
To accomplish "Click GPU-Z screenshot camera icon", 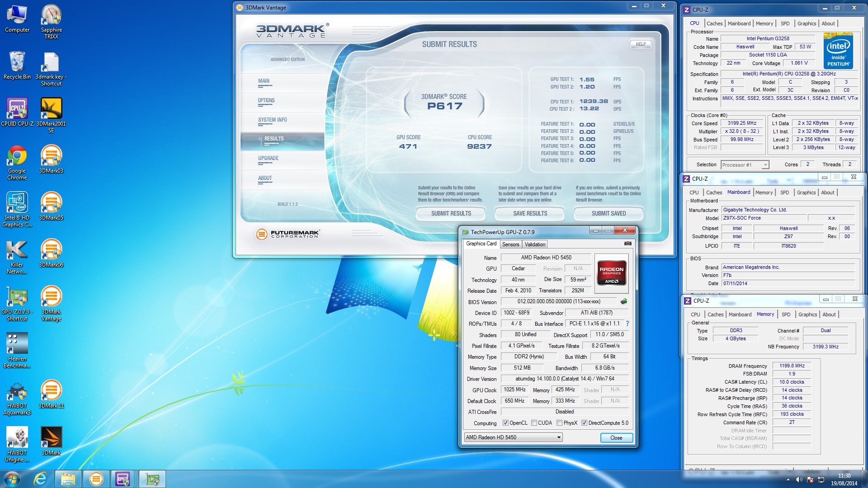I will tap(628, 244).
